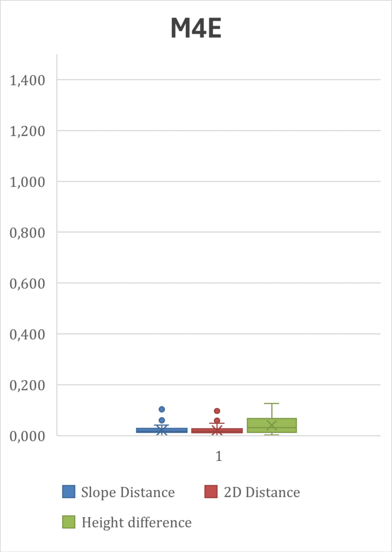The width and height of the screenshot is (392, 552).
Task: Click the green upper whisker cap
Action: pos(271,403)
